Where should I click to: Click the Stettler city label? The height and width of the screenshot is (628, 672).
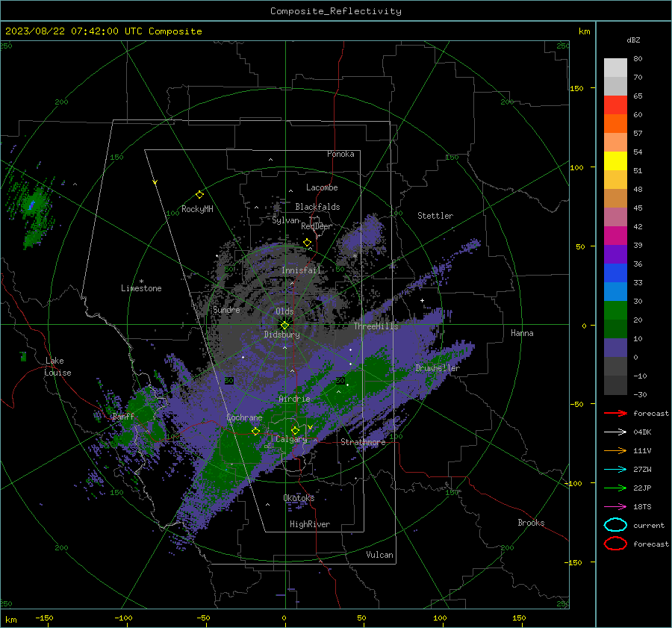coord(435,216)
